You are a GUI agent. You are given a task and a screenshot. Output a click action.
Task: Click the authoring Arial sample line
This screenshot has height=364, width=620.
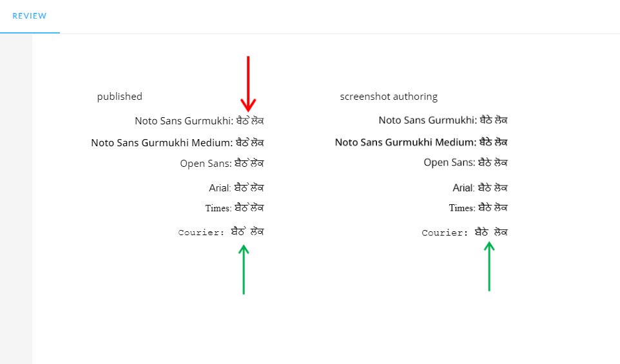[x=480, y=187]
